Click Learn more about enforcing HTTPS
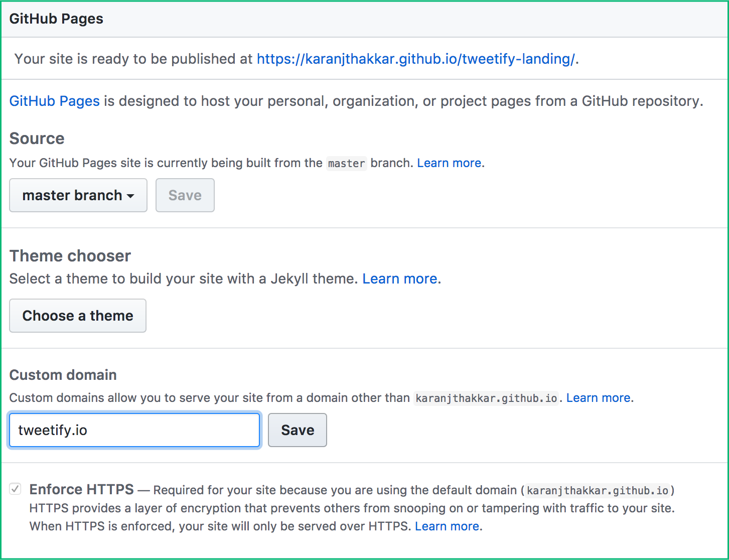This screenshot has width=729, height=560. click(447, 526)
